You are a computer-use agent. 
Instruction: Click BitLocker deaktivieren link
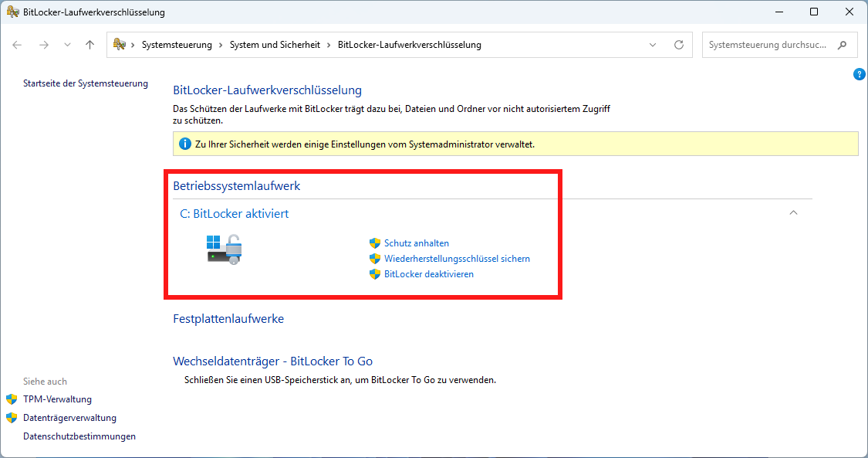point(429,274)
